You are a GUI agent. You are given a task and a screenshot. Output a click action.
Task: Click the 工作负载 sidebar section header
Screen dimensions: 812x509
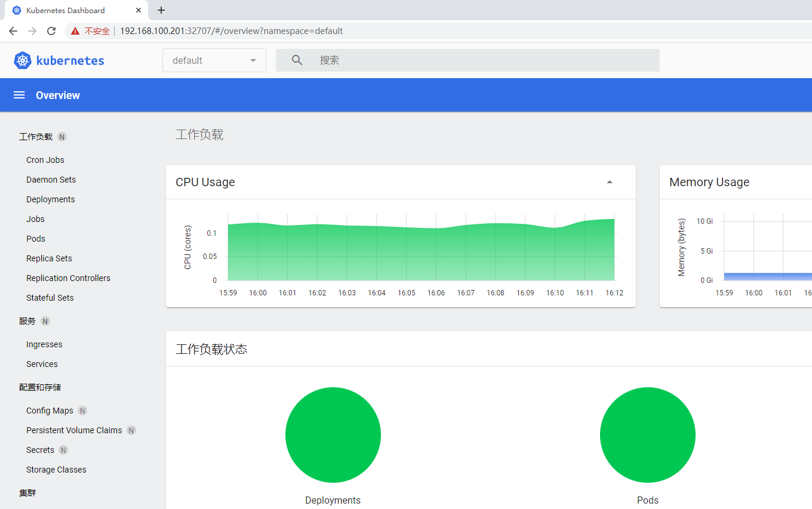[36, 137]
